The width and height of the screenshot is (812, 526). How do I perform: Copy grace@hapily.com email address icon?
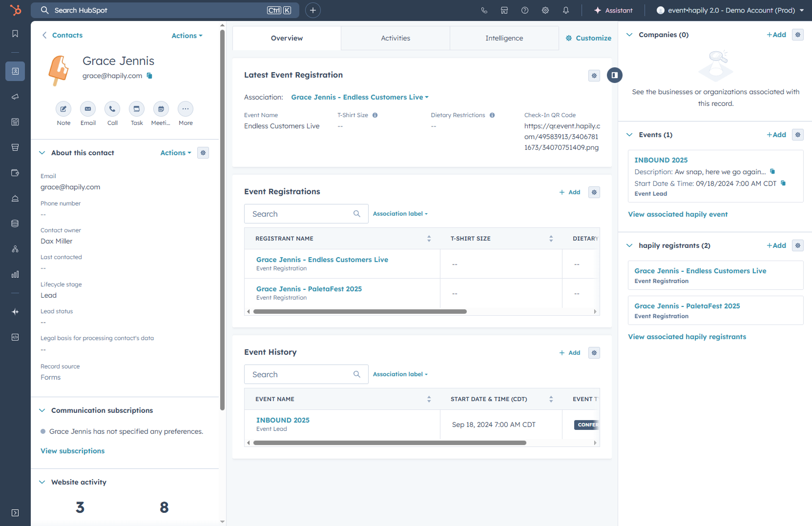pos(149,76)
